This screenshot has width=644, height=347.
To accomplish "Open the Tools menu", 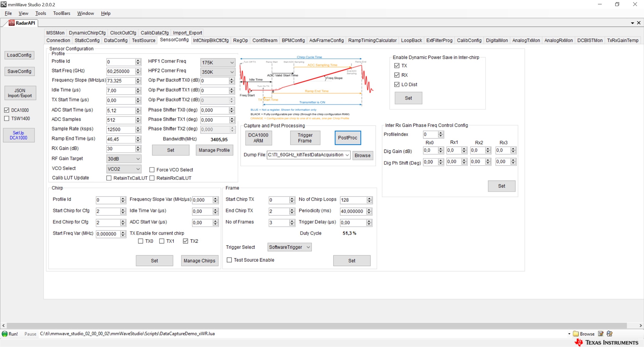I will click(41, 13).
